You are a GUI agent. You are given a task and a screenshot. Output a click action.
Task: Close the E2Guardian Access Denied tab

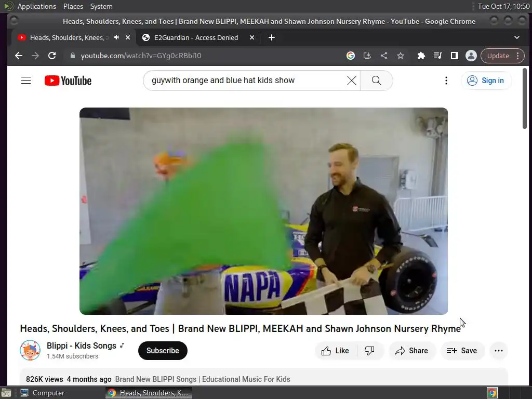[x=252, y=37]
